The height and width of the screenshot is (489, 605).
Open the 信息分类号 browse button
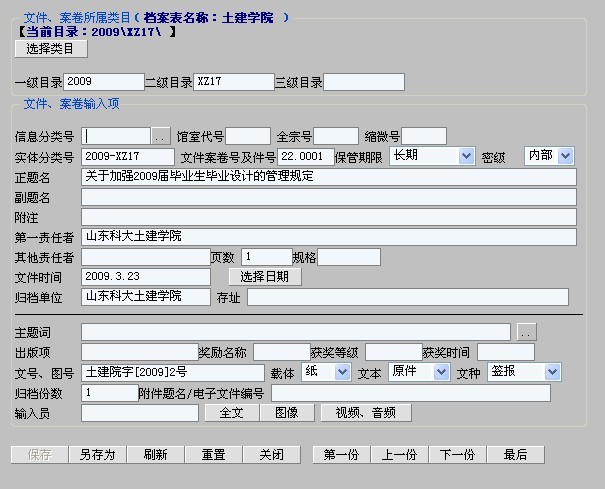[x=161, y=136]
